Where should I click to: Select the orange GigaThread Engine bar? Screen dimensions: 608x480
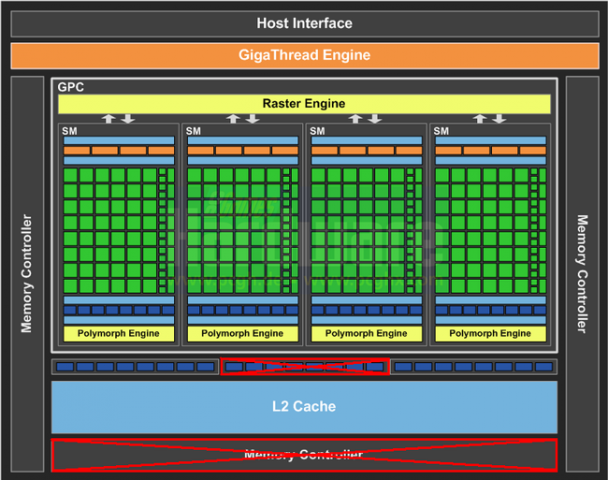click(x=305, y=56)
